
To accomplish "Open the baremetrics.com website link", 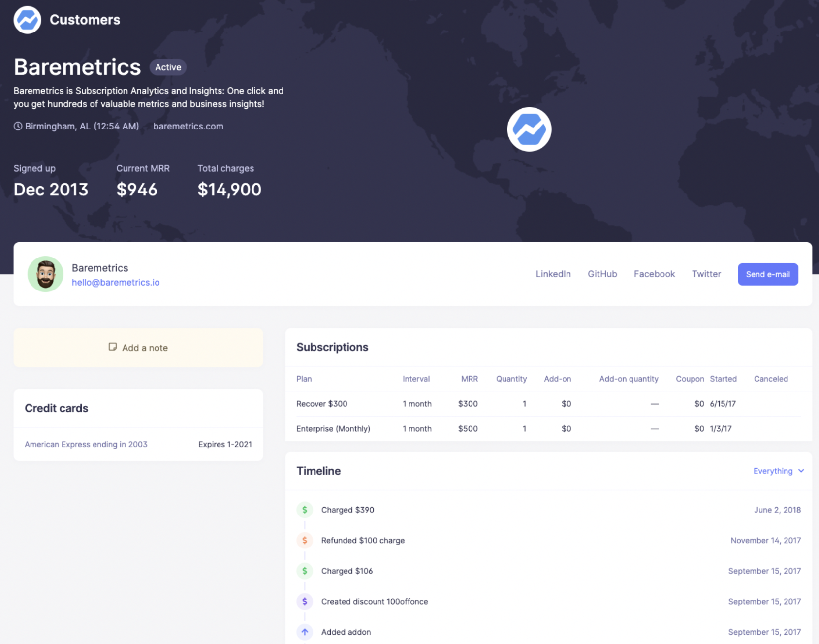I will coord(189,126).
